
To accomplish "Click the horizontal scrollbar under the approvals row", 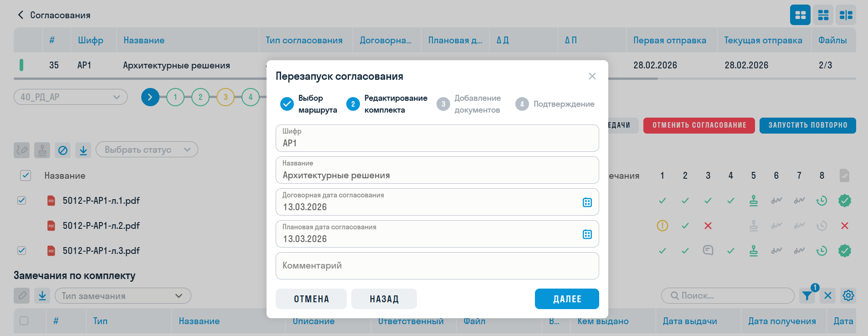I will tap(336, 79).
